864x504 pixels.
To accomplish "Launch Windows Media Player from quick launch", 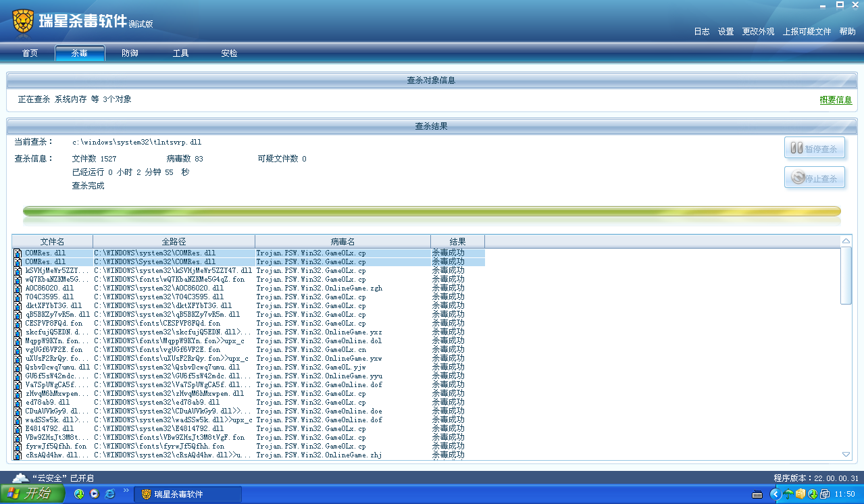I will (x=95, y=494).
